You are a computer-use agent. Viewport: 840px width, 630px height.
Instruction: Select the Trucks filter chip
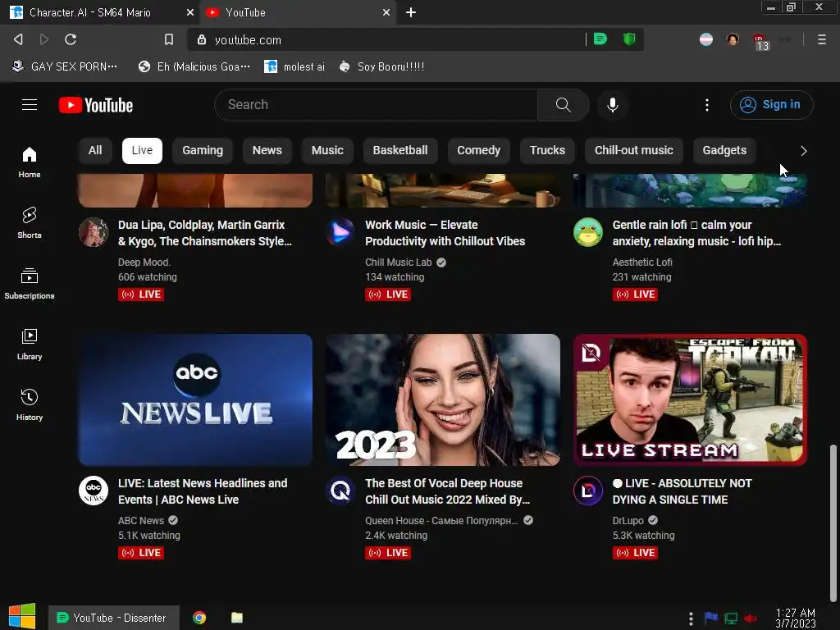(x=547, y=151)
